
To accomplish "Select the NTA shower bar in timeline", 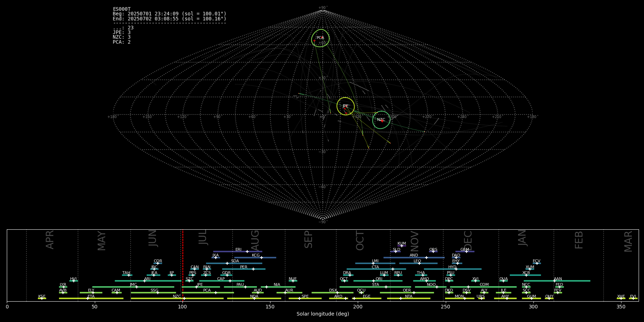I will point(409,298).
